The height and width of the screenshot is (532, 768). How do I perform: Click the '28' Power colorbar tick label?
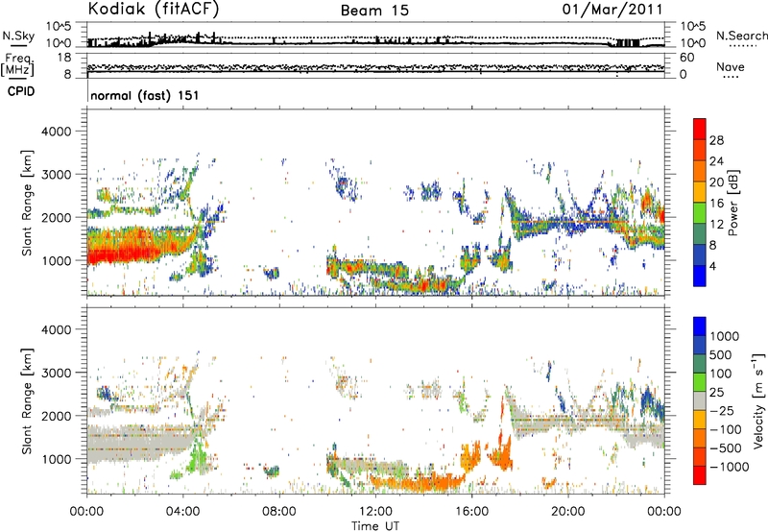click(x=716, y=140)
